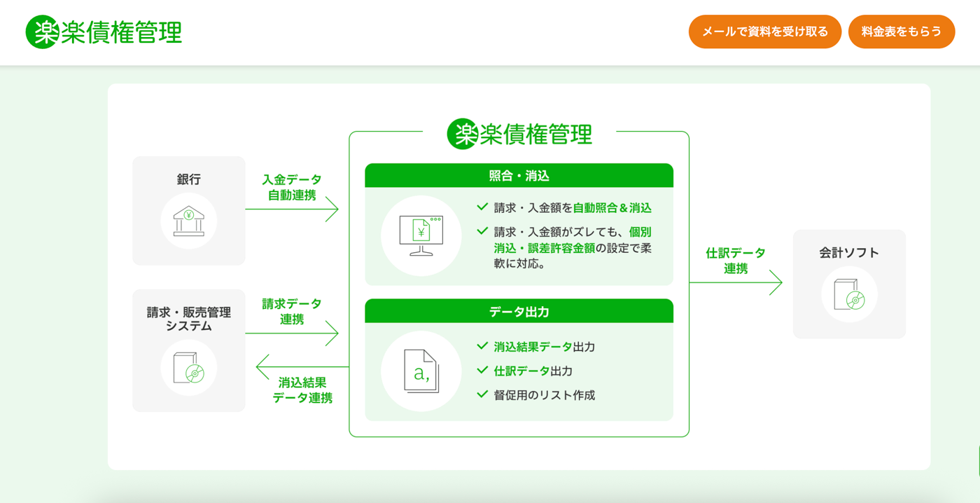
Task: Click the left arrow above 消込結果データ連携
Action: pos(302,366)
